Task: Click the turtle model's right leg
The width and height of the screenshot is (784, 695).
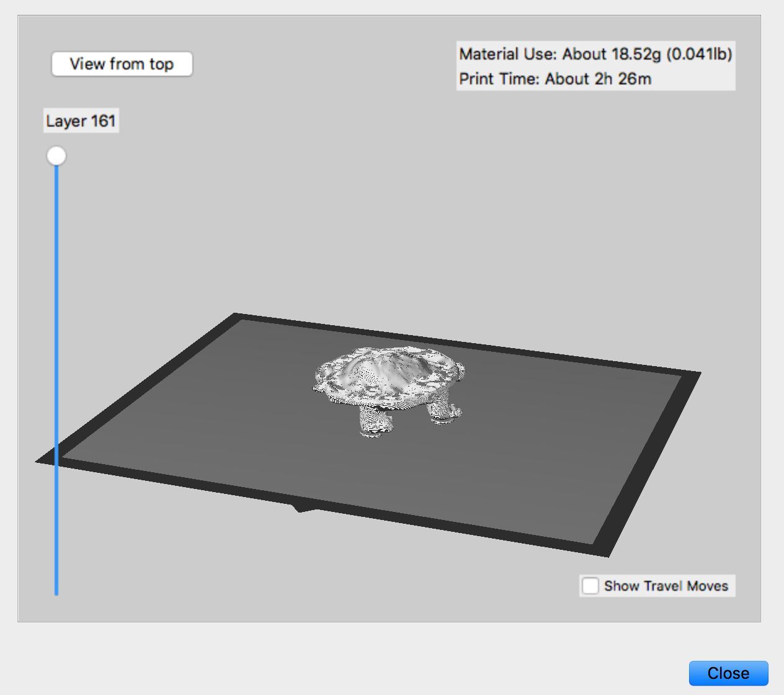Action: point(444,408)
